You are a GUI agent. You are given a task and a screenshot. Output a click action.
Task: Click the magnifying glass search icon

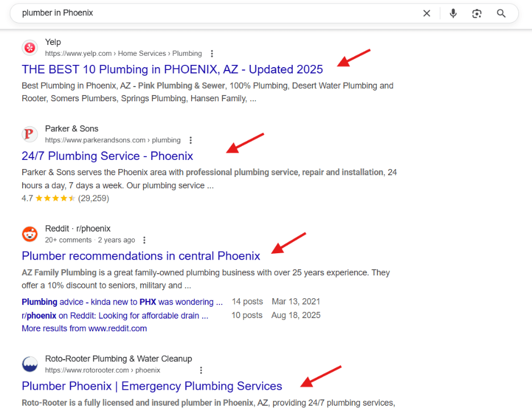[501, 13]
